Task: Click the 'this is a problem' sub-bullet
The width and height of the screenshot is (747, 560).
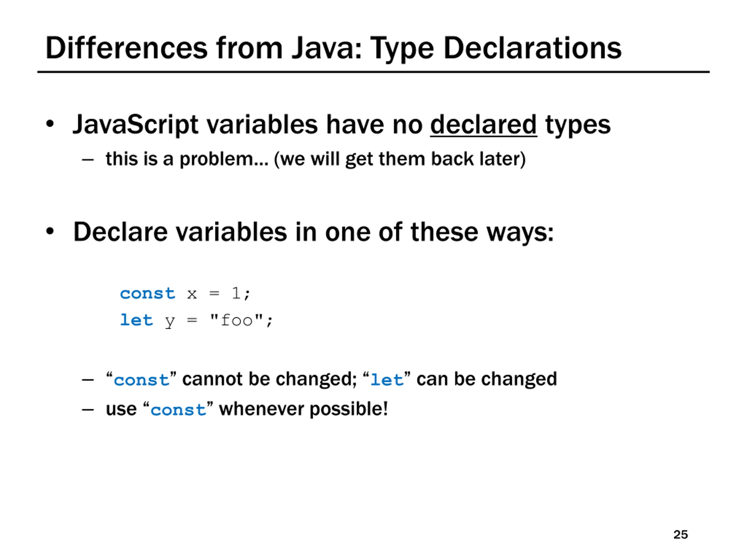Action: pos(315,159)
